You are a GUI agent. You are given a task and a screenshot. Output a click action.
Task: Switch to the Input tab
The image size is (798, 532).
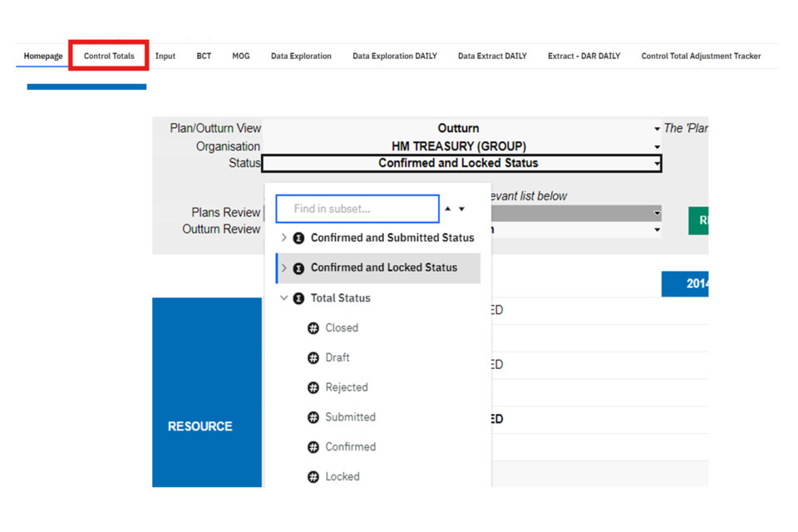pos(165,56)
